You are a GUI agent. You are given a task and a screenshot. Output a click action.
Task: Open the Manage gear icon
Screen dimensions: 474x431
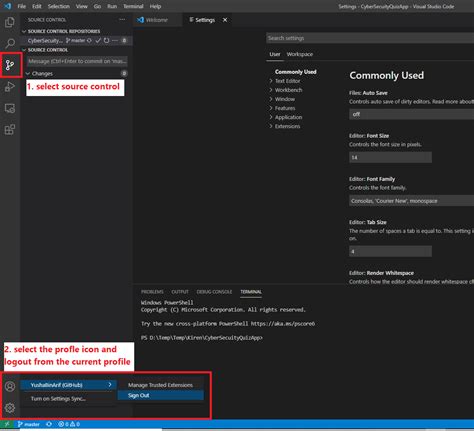pos(10,407)
